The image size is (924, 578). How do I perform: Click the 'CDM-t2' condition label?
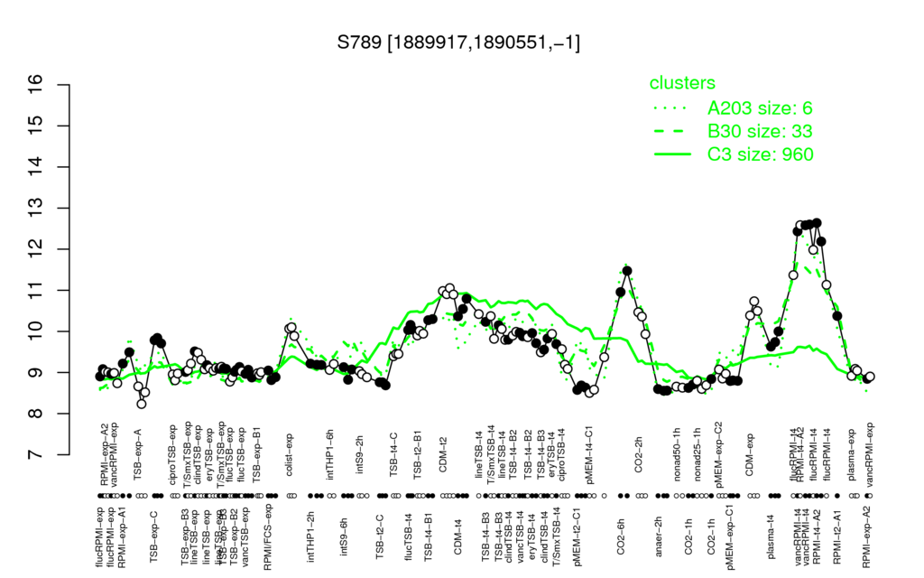point(443,456)
